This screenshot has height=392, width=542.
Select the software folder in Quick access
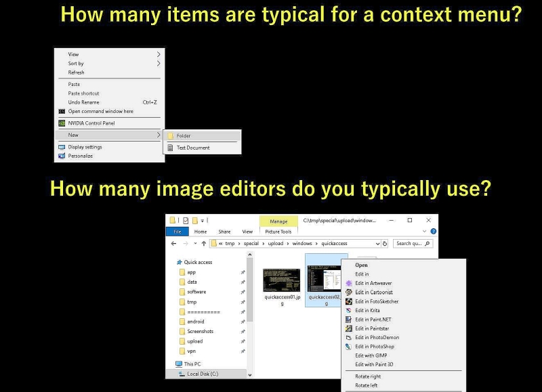tap(196, 292)
